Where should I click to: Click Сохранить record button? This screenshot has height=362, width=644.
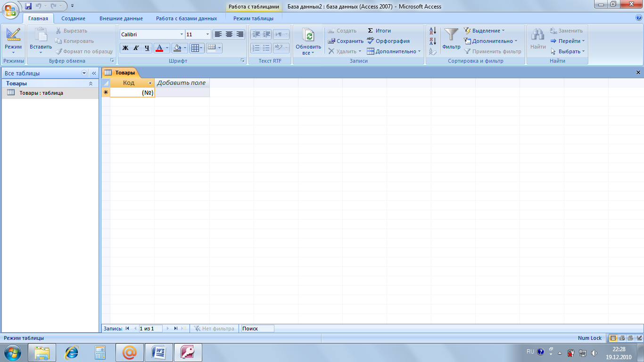[x=346, y=41]
